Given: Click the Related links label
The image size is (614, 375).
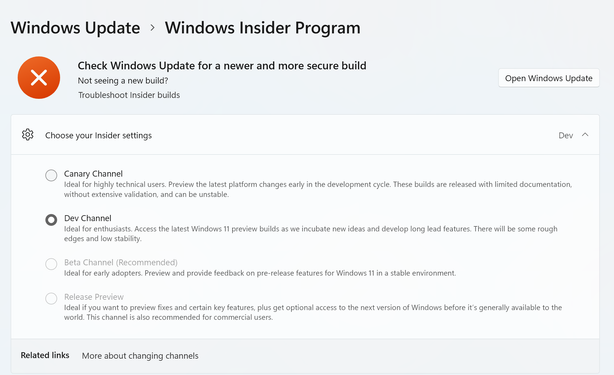Looking at the screenshot, I should point(45,355).
